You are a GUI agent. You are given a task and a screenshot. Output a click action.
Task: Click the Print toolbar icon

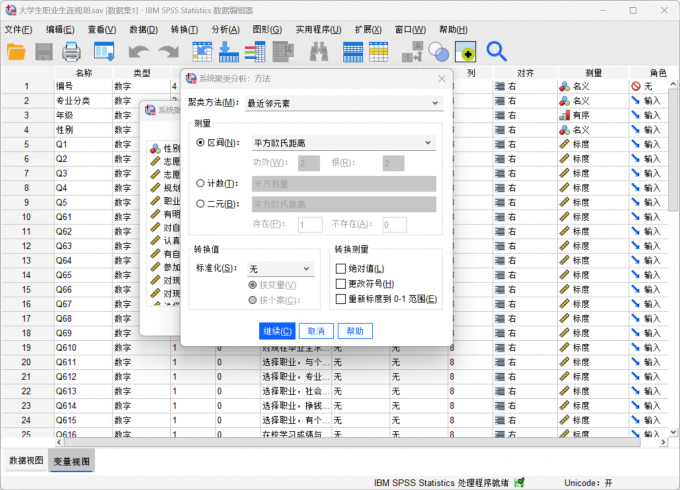pyautogui.click(x=71, y=52)
